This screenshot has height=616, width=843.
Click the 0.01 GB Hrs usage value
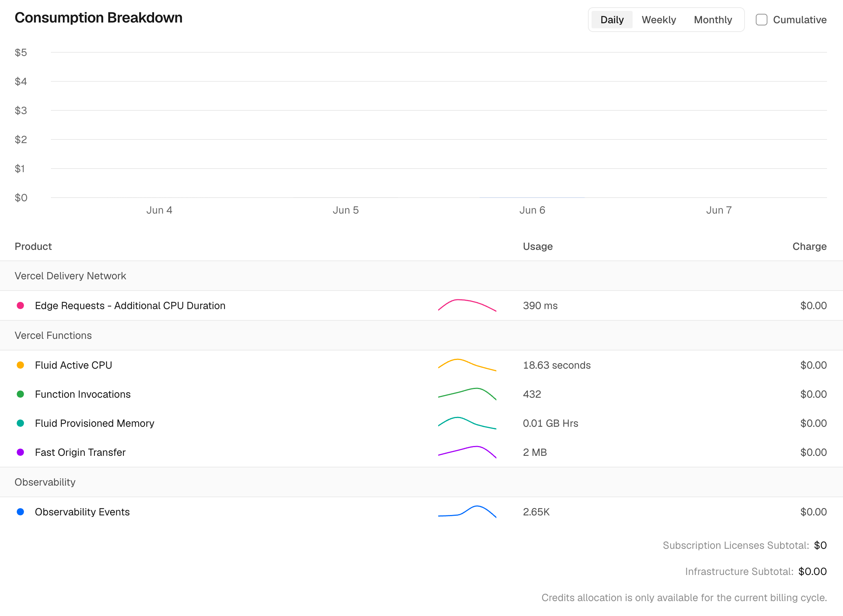tap(550, 423)
